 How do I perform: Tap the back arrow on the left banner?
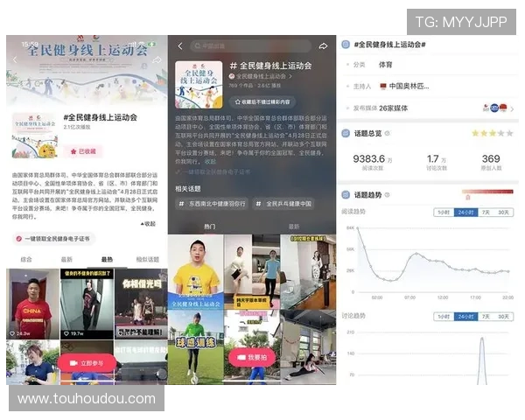15,59
